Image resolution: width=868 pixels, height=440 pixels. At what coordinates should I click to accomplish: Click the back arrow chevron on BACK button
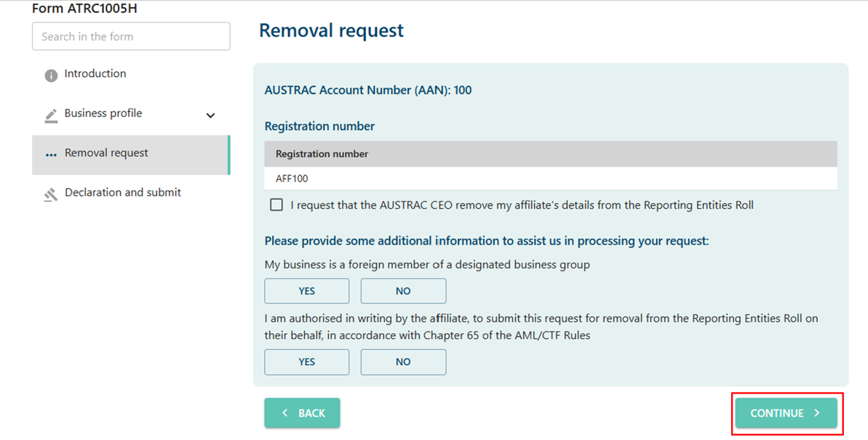[284, 412]
